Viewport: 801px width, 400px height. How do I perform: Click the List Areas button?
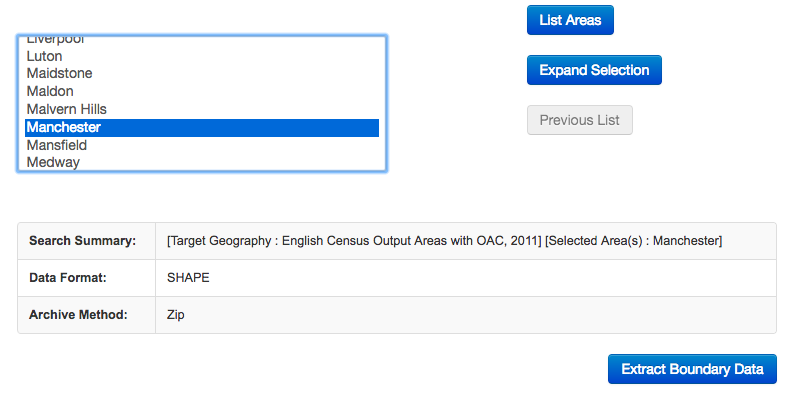570,20
